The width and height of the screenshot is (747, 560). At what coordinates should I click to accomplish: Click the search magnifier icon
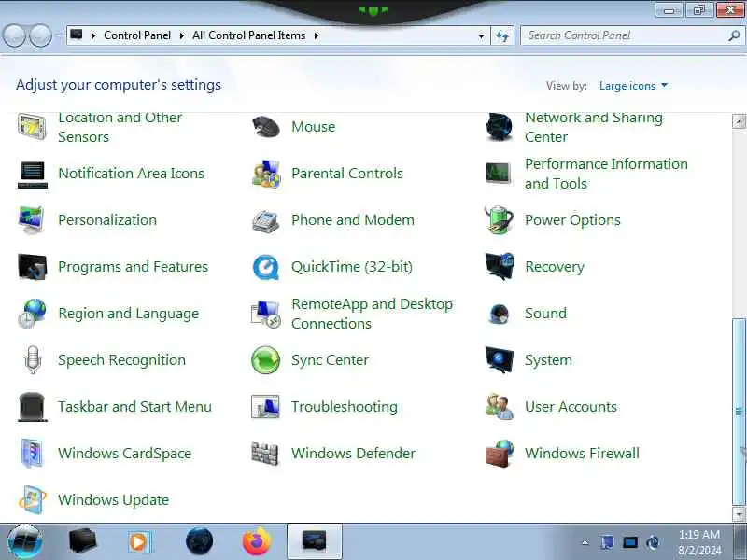(x=734, y=35)
